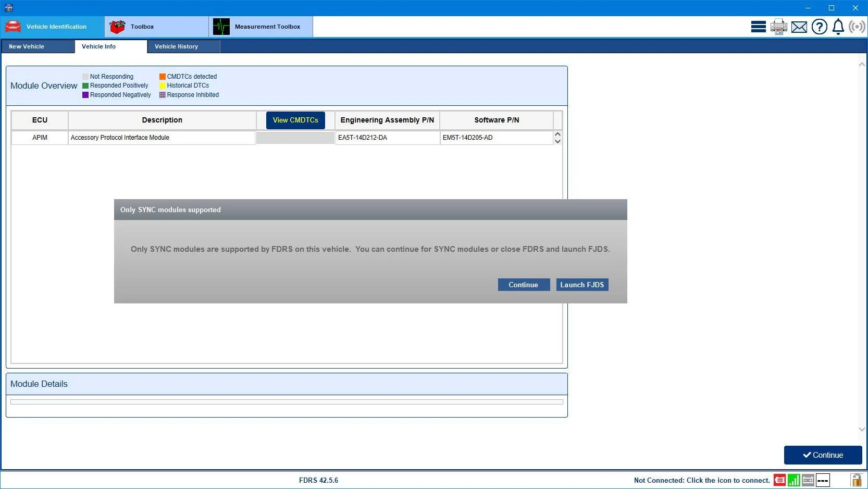
Task: Click the EM5T-14D205-AD software part number
Action: 497,138
